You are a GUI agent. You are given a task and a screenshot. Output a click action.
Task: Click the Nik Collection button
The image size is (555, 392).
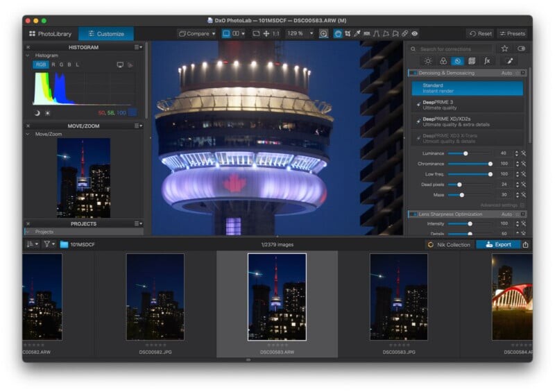tap(449, 244)
